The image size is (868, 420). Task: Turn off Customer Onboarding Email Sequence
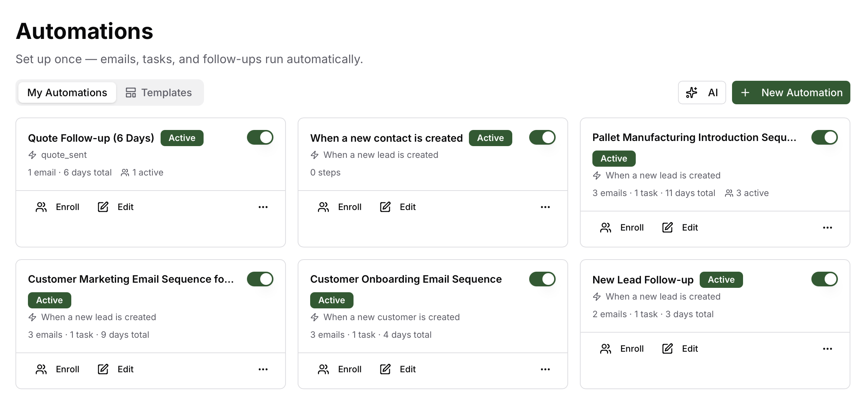542,279
